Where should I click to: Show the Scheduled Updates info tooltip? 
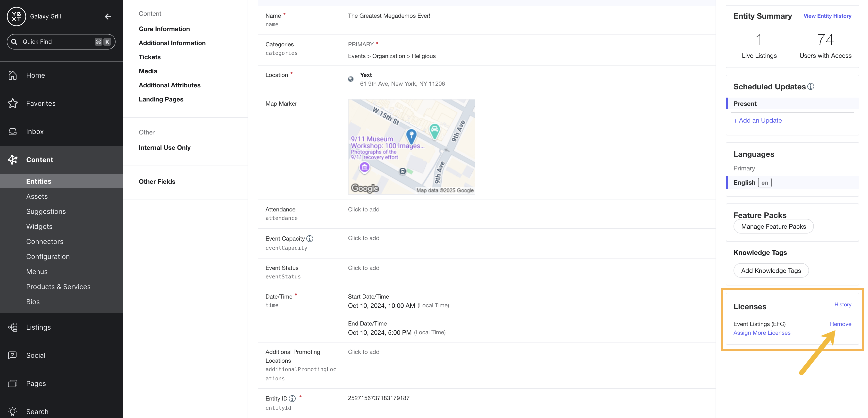pos(811,87)
